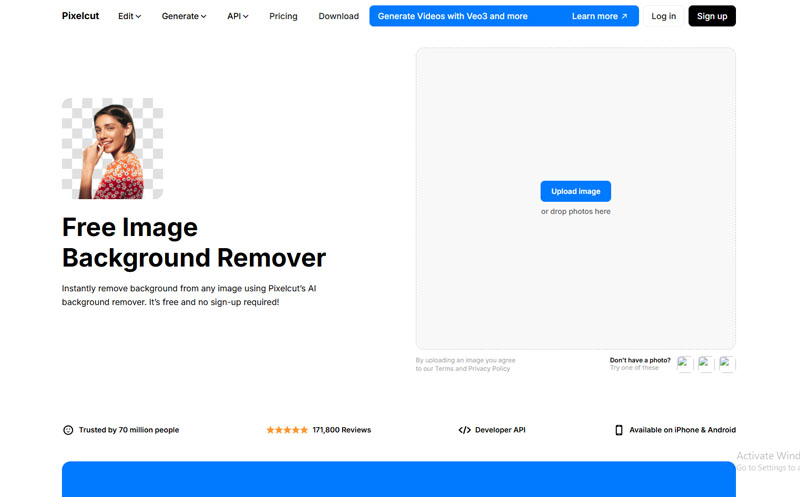The height and width of the screenshot is (497, 800).
Task: Go to the Pricing page
Action: [x=283, y=16]
